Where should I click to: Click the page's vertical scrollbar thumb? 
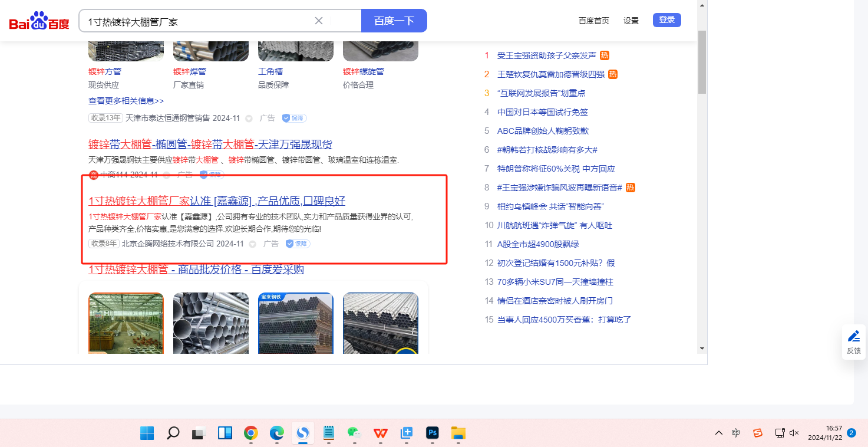[702, 62]
